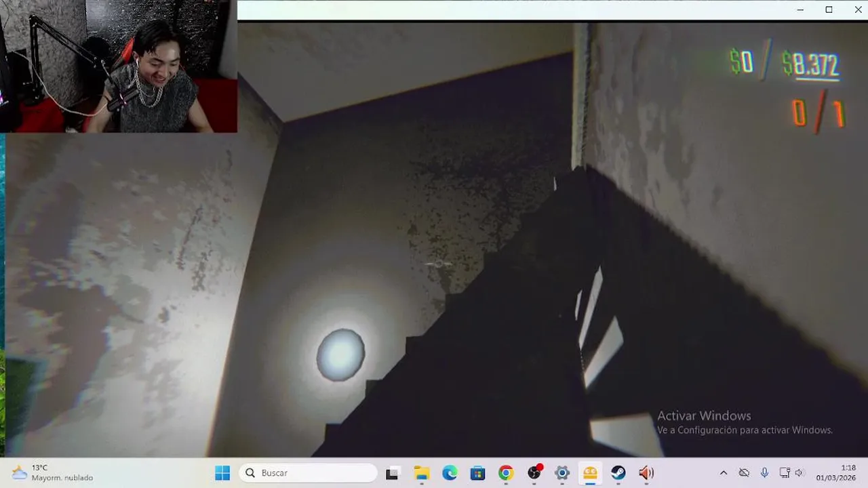Image resolution: width=868 pixels, height=488 pixels.
Task: Open OBS Studio with red recording dot
Action: [x=534, y=473]
